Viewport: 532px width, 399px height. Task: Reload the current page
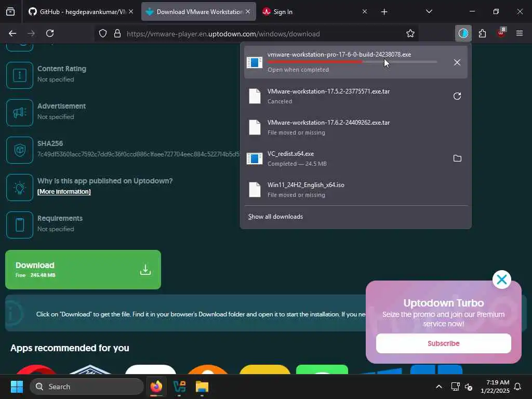click(x=50, y=33)
